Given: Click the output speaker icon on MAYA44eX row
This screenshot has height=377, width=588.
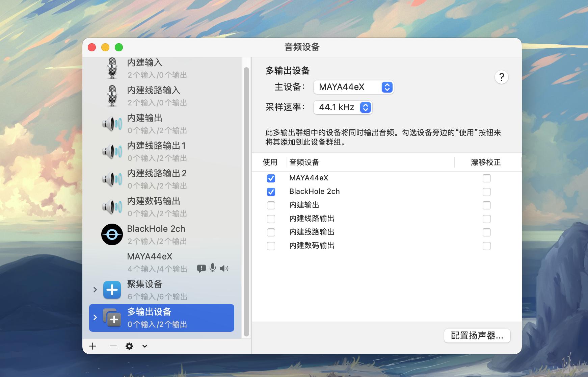Looking at the screenshot, I should click(224, 268).
